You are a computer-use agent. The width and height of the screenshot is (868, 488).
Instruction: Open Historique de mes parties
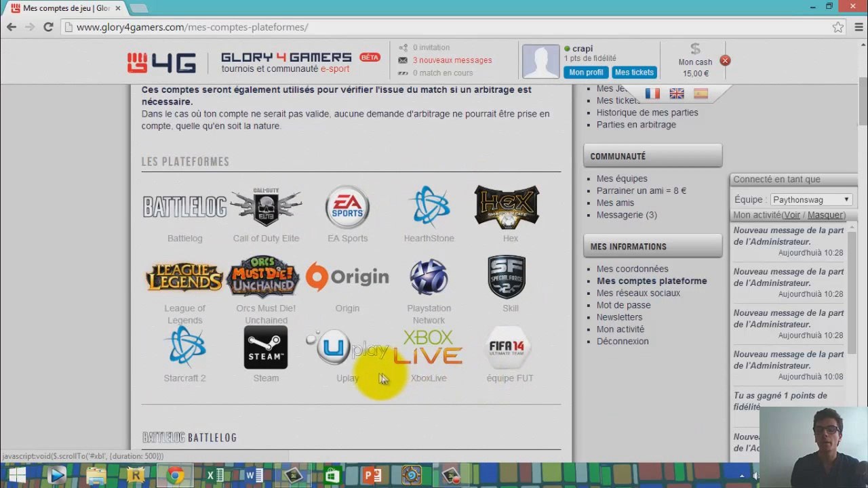[647, 113]
